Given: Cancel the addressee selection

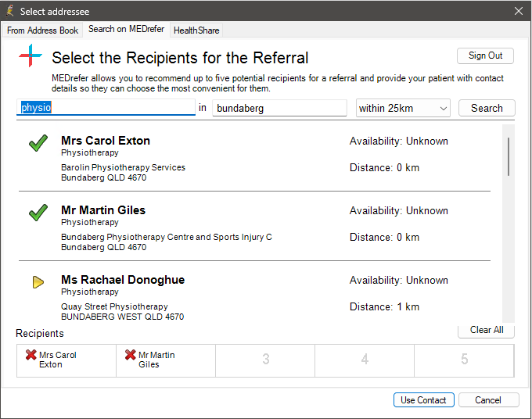Looking at the screenshot, I should (488, 400).
